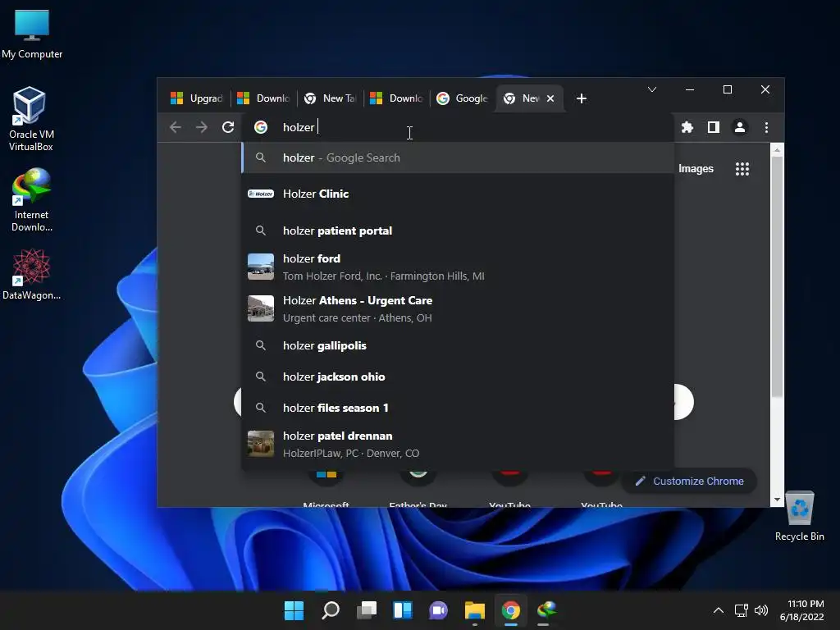Screen dimensions: 840x630
Task: Open taskbar Search magnifier
Action: [330, 610]
